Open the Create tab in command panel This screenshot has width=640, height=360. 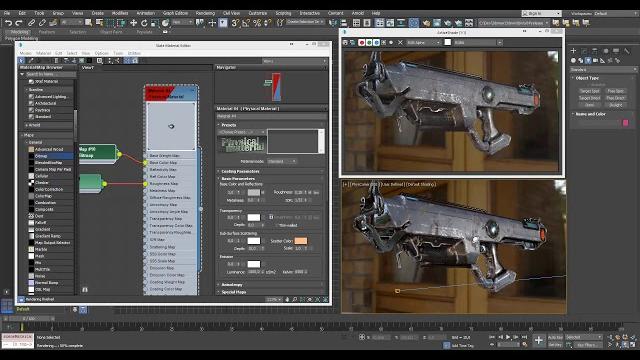point(573,51)
